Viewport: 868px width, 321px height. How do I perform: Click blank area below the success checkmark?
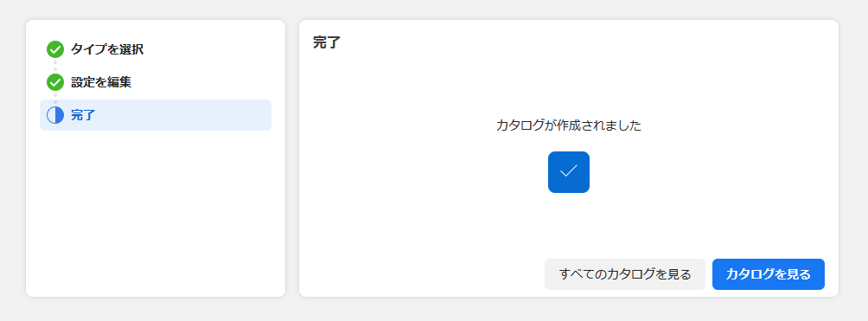click(569, 221)
